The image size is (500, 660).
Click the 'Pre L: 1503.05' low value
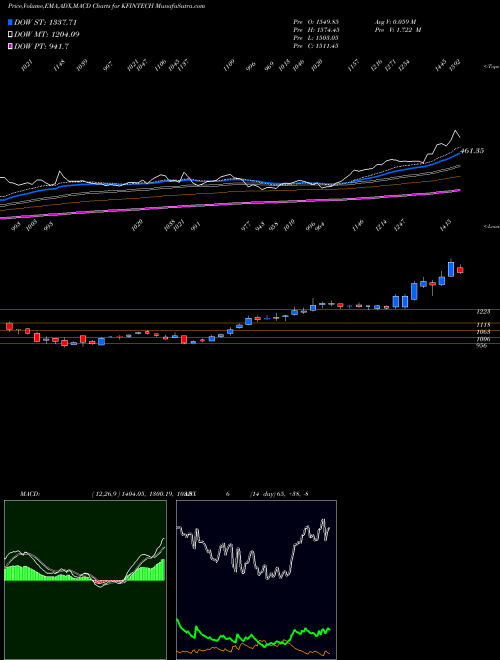click(x=316, y=38)
